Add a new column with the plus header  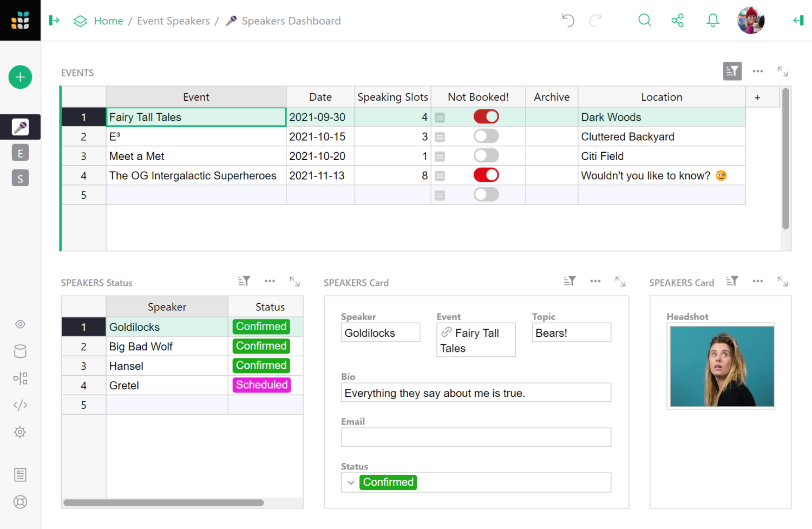click(x=757, y=97)
